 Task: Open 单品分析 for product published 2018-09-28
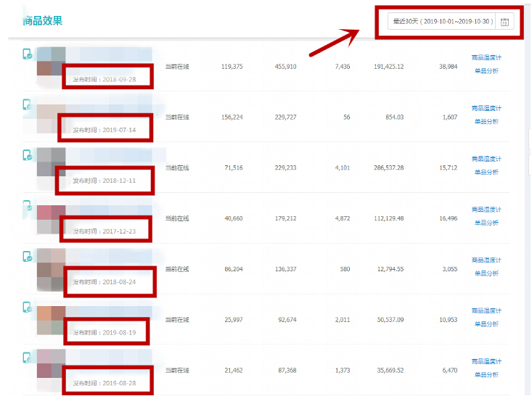pyautogui.click(x=486, y=71)
